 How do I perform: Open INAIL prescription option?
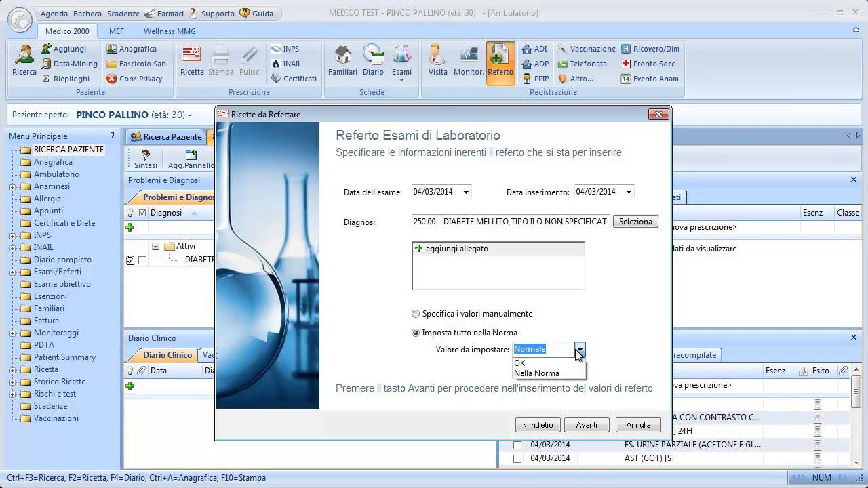pyautogui.click(x=286, y=64)
